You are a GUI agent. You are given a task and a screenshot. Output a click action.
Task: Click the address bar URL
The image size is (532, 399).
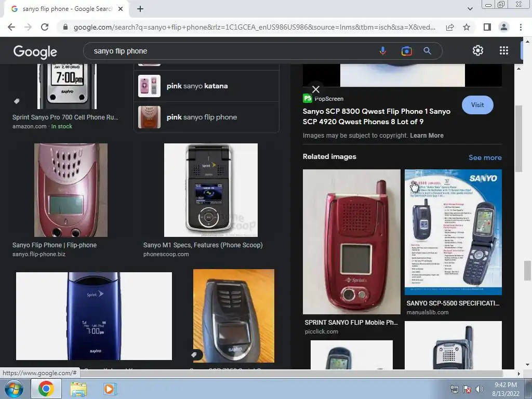pyautogui.click(x=255, y=27)
